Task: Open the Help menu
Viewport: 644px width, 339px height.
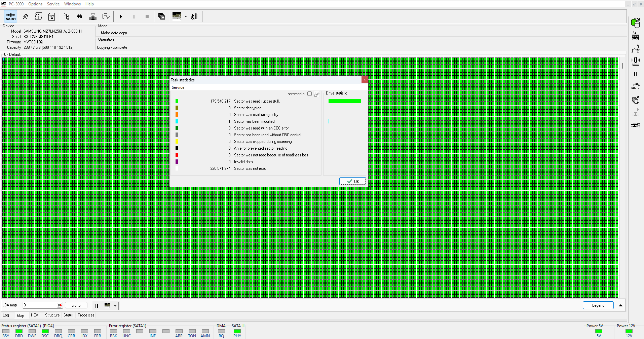Action: [x=89, y=4]
